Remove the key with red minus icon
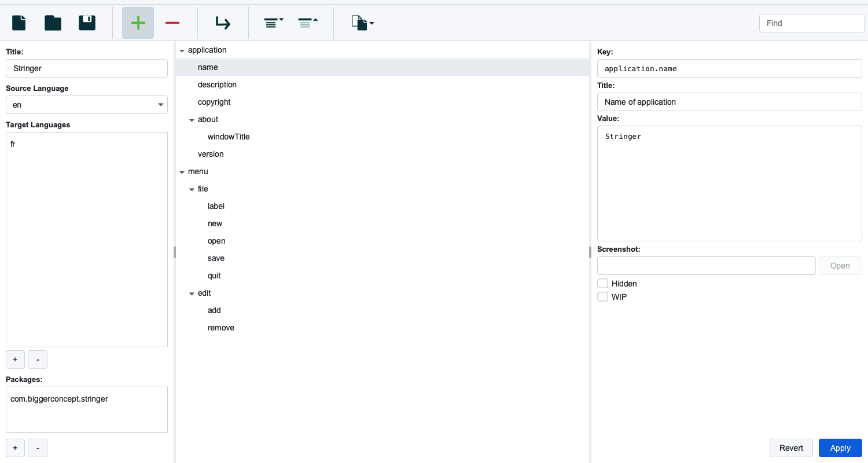 tap(172, 23)
